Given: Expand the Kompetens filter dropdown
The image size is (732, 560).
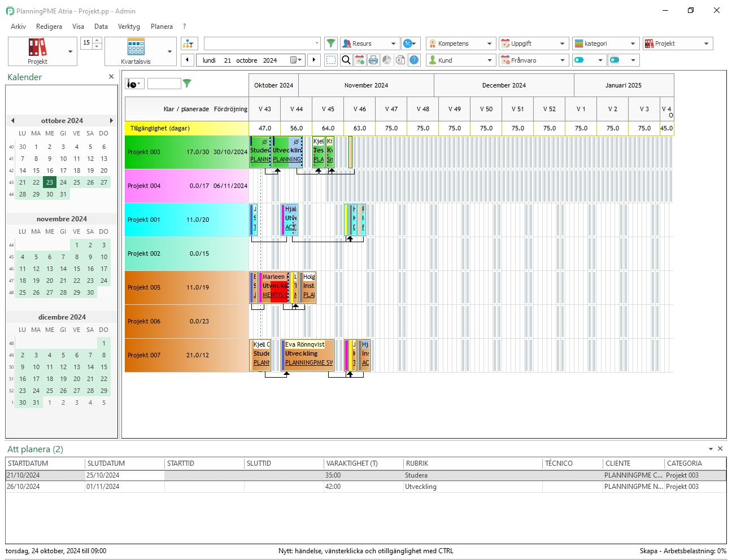Looking at the screenshot, I should click(x=490, y=43).
